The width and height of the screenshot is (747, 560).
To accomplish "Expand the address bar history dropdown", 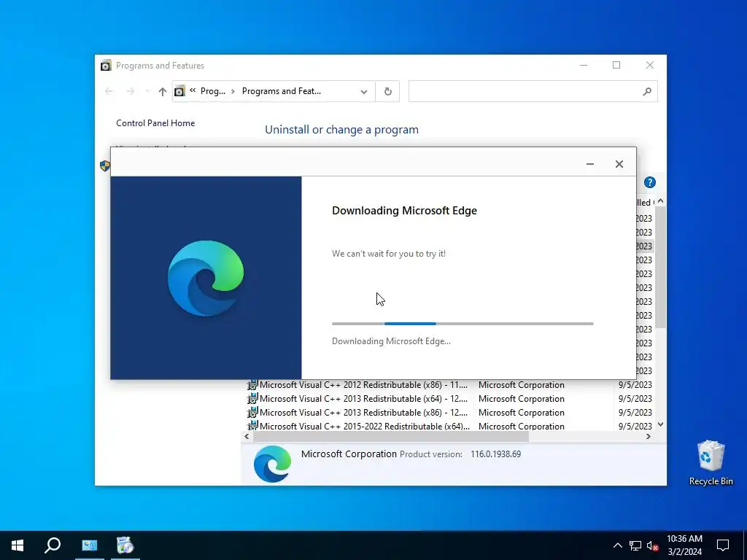I will [x=364, y=91].
